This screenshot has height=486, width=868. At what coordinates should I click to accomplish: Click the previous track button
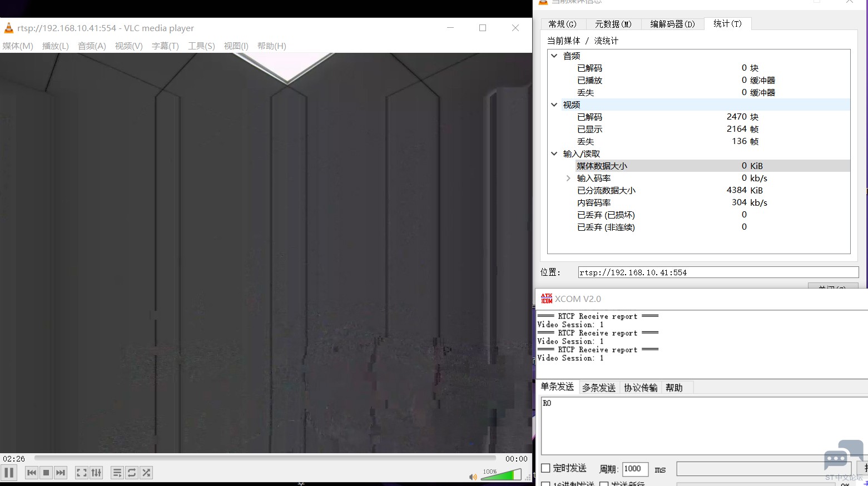coord(32,473)
